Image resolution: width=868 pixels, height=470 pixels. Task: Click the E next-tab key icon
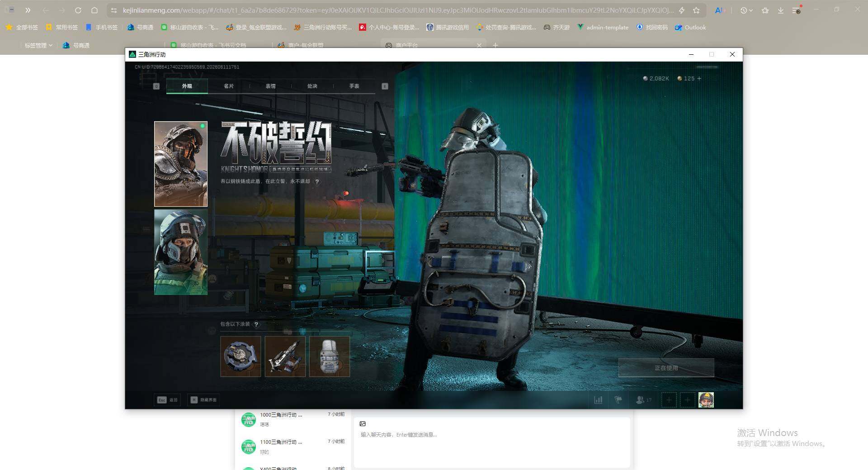pyautogui.click(x=385, y=86)
